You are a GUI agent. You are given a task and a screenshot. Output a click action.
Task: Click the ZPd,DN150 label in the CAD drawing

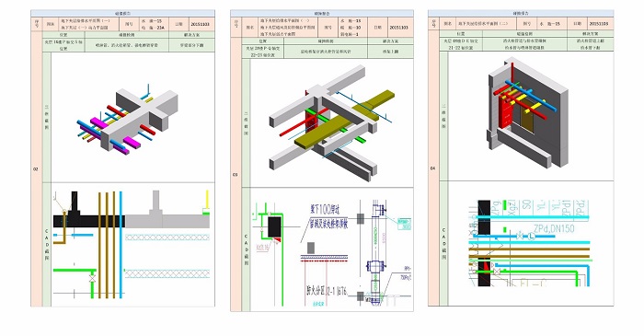pos(554,229)
